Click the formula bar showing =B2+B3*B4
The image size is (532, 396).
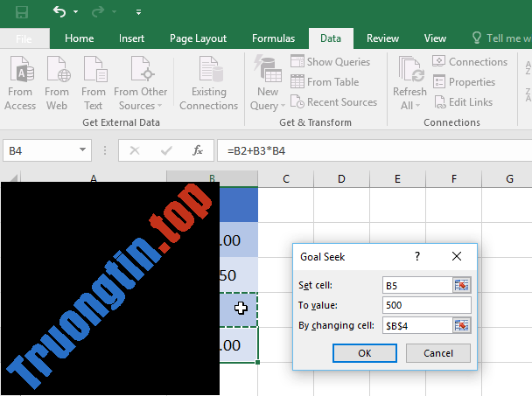(x=374, y=150)
